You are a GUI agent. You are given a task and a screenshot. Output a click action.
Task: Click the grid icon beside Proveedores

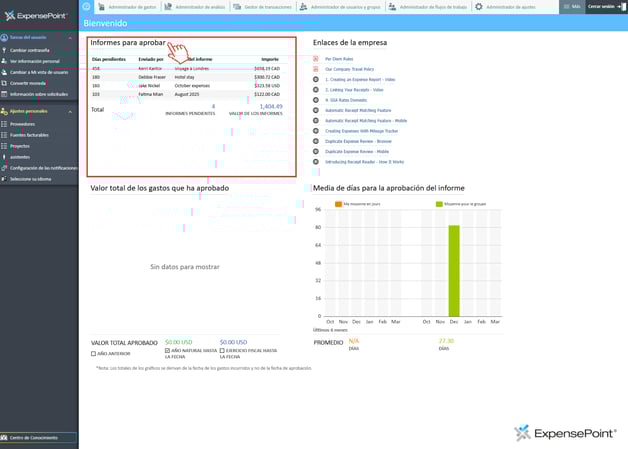pyautogui.click(x=4, y=124)
